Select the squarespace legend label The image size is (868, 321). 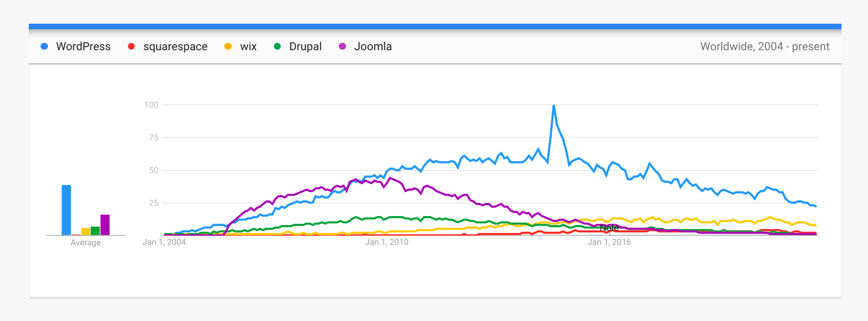(175, 46)
